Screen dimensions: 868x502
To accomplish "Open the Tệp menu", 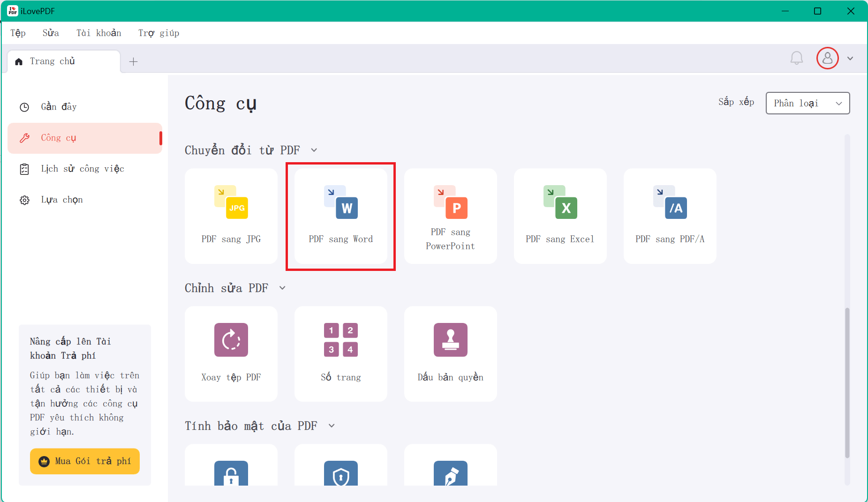I will [18, 33].
